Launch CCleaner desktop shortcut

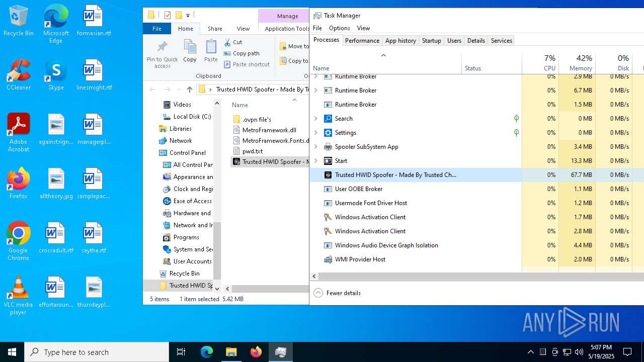tap(19, 75)
